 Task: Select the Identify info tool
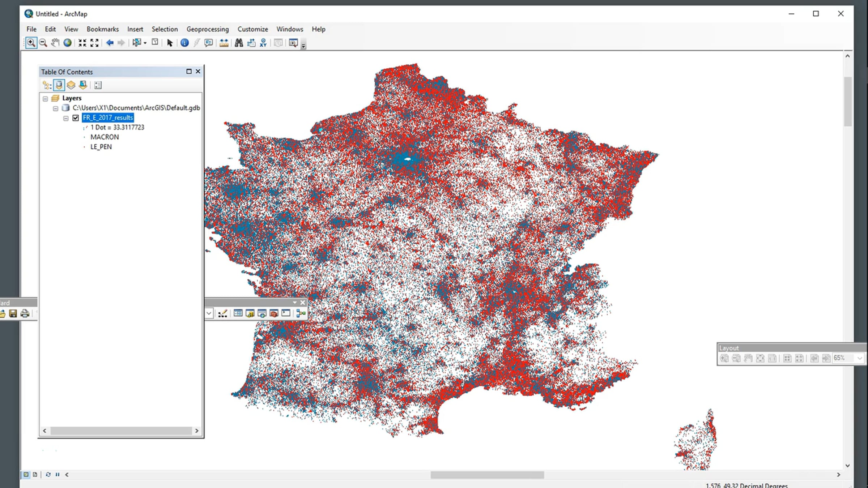(x=184, y=43)
